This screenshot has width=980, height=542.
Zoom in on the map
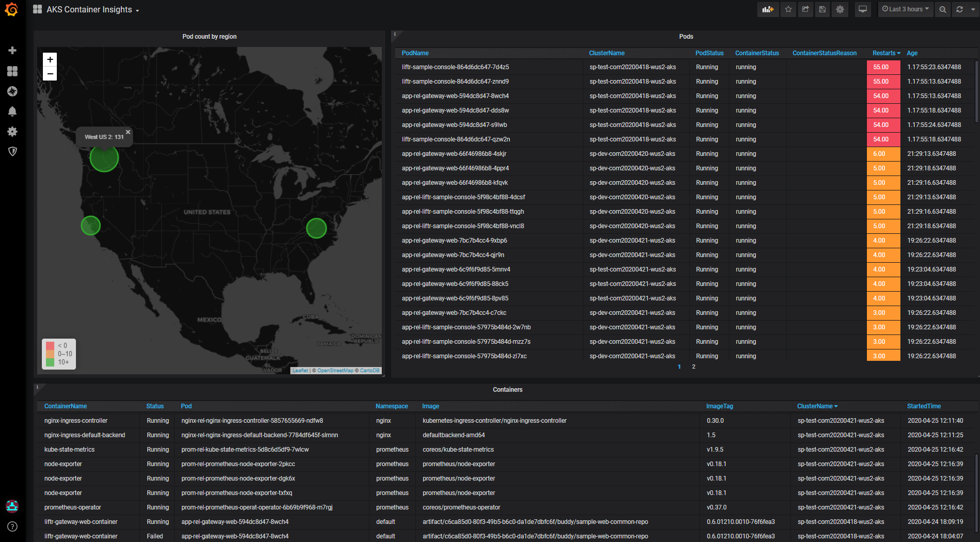50,59
